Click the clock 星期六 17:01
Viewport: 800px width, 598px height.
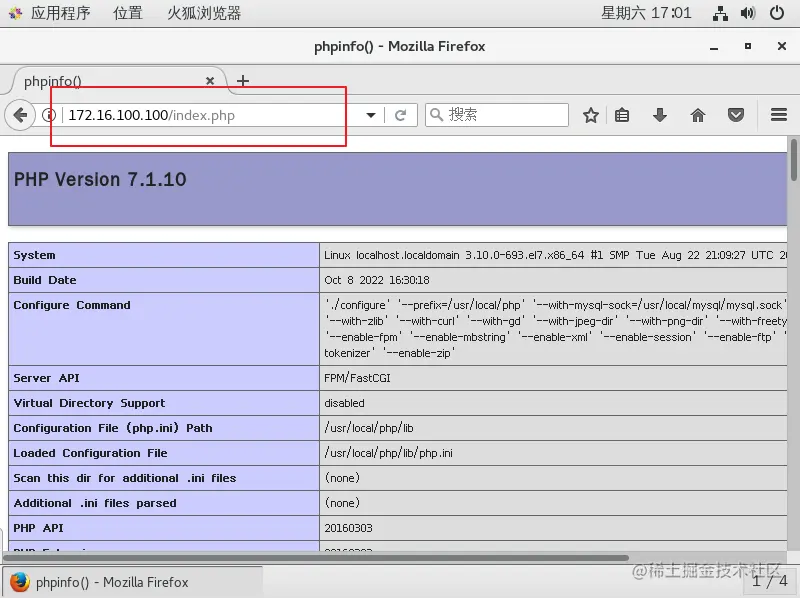tap(646, 13)
